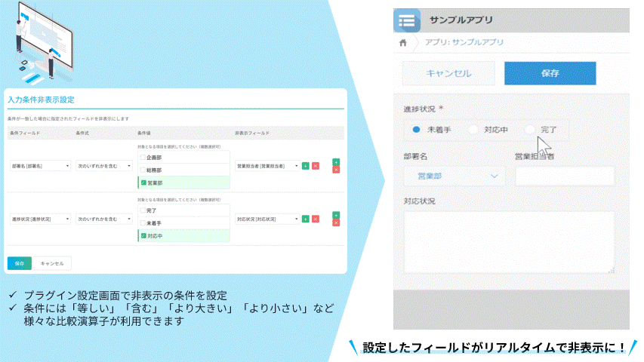This screenshot has height=362, width=644.
Task: Check the 完了 checkbox in the condition values
Action: tap(143, 210)
